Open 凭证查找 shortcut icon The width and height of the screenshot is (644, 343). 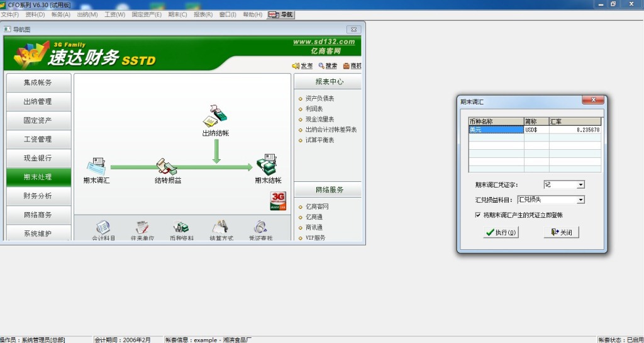pos(260,227)
